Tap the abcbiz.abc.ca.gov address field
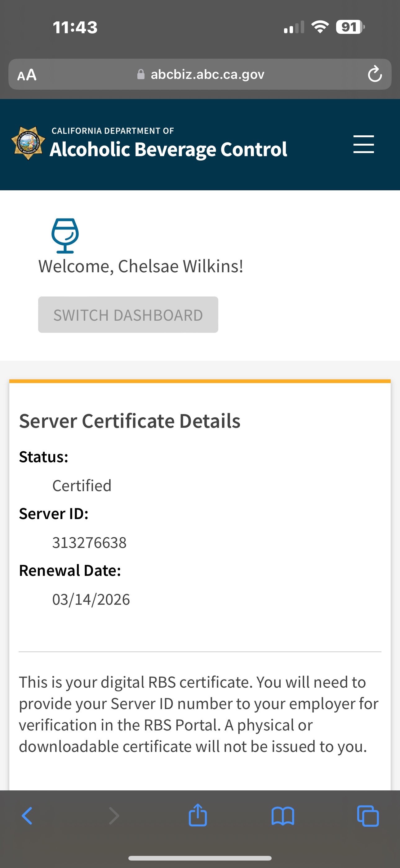400x868 pixels. (207, 75)
